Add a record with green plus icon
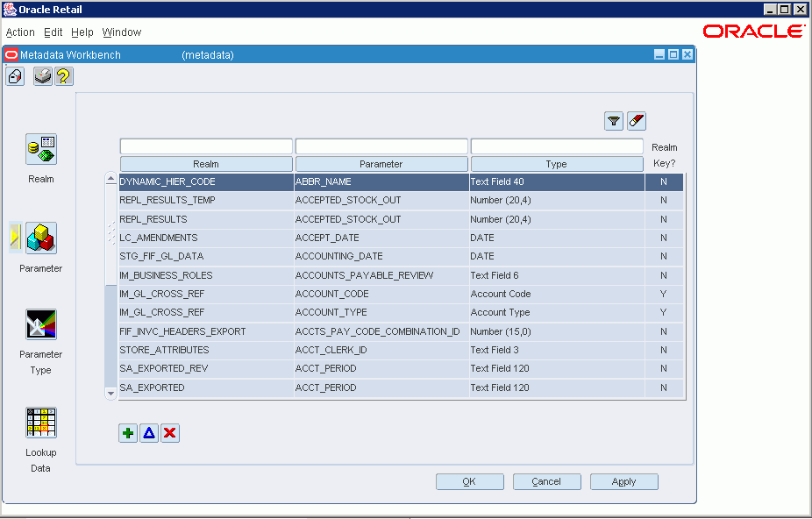 (128, 433)
